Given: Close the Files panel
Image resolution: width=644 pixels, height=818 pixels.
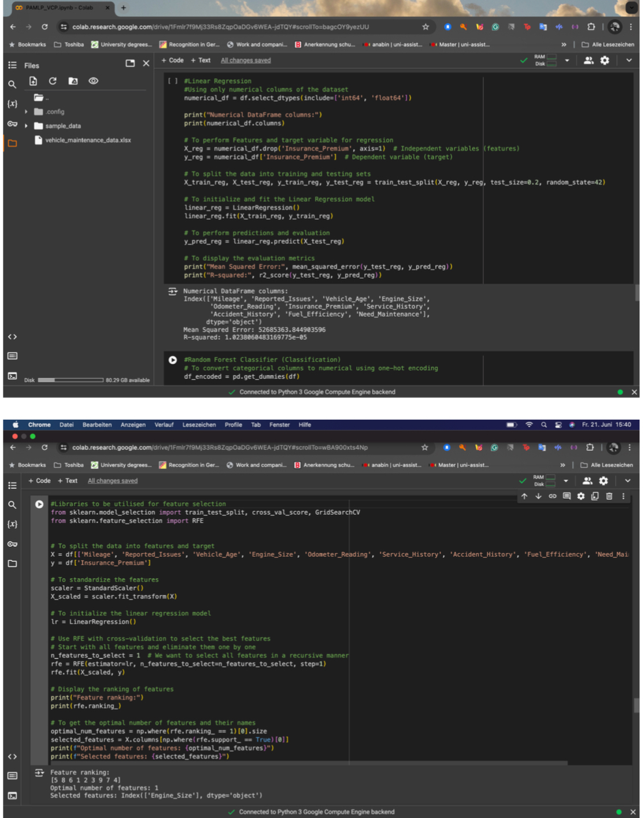Looking at the screenshot, I should [x=146, y=64].
